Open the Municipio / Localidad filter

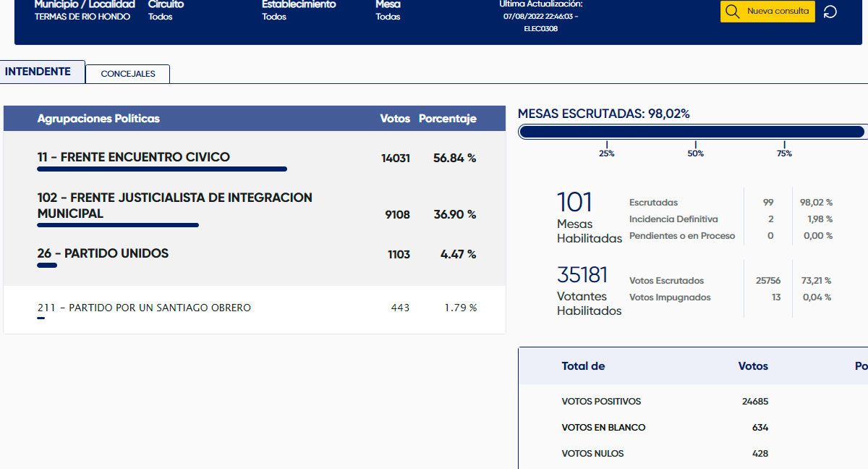pyautogui.click(x=84, y=11)
